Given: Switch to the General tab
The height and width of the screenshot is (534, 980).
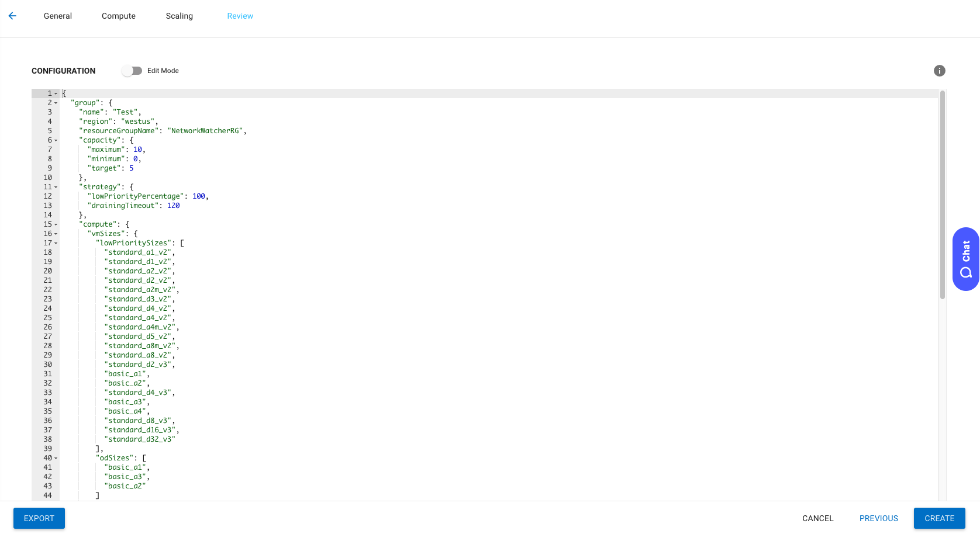Looking at the screenshot, I should (x=58, y=16).
